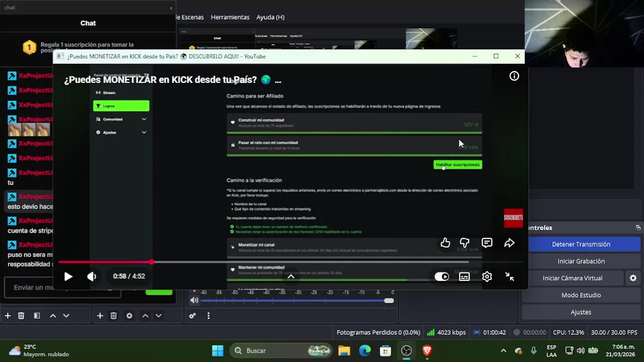Share the video using arrow icon

pos(510,243)
